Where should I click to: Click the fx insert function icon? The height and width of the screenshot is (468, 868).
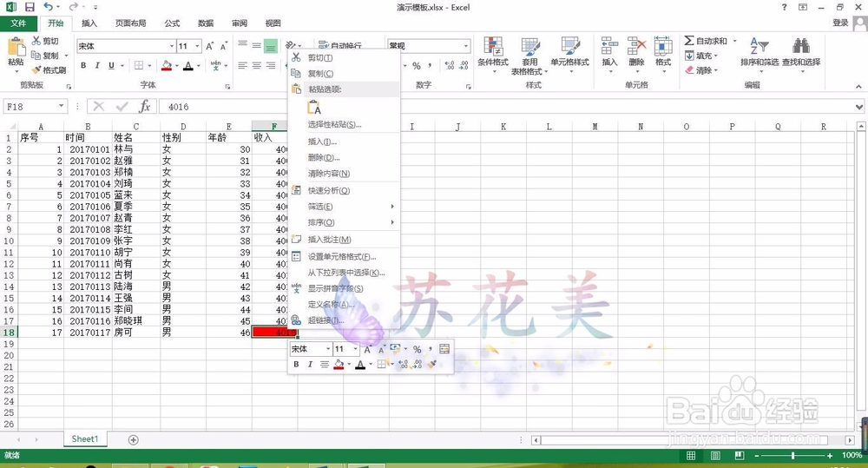[144, 106]
